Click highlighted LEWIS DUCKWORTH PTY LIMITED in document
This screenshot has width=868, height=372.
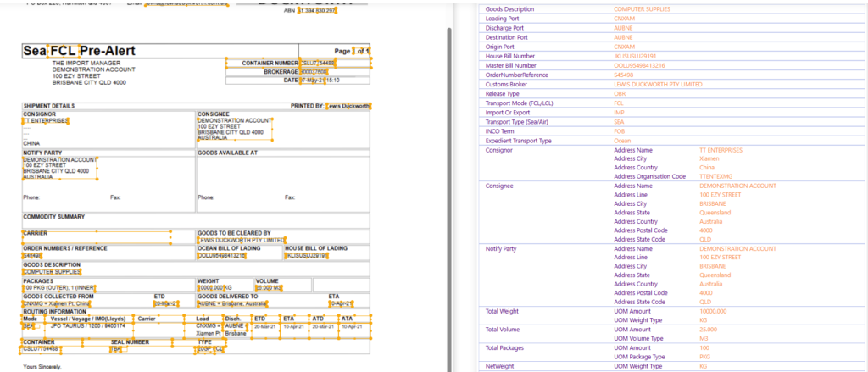click(242, 241)
